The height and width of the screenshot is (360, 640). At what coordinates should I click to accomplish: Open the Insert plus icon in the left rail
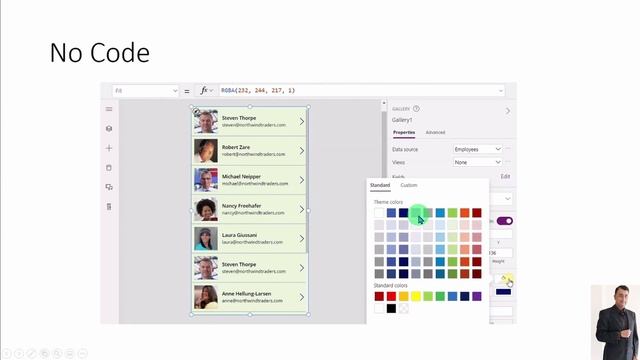(x=109, y=148)
